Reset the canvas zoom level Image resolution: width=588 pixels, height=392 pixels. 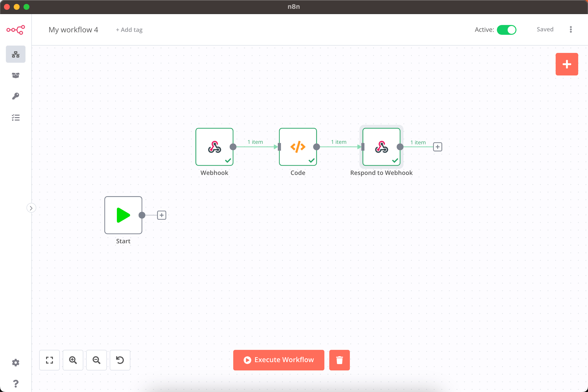(x=120, y=360)
